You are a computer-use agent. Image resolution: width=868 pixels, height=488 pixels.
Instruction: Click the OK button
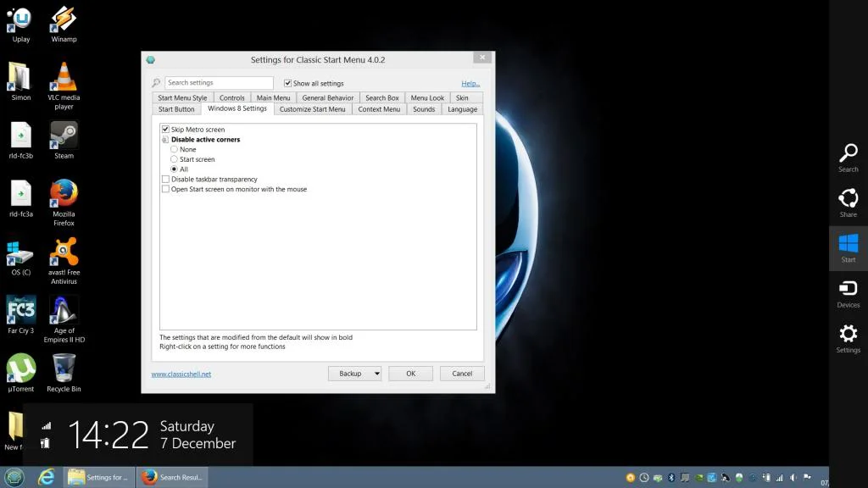pos(410,374)
